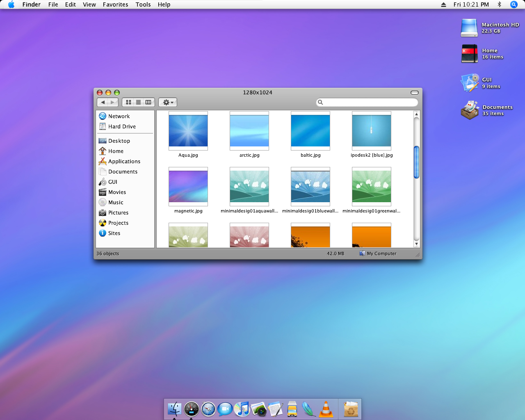Select the minimaldesig01bluewall thumbnail
This screenshot has height=420, width=525.
click(x=310, y=187)
